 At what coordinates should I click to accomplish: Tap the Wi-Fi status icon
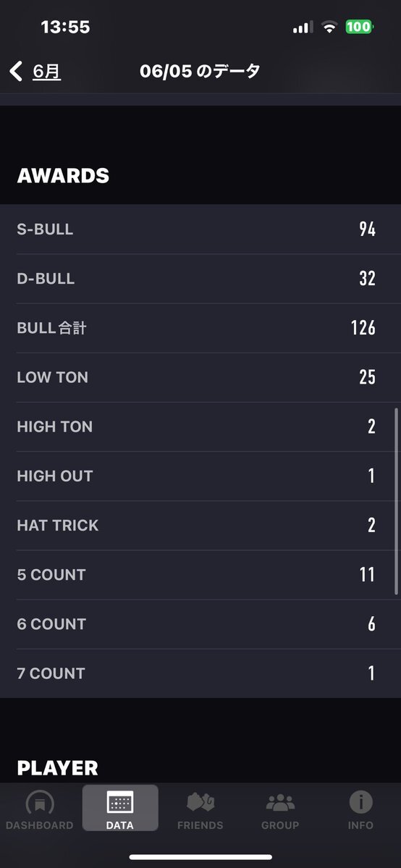[330, 27]
